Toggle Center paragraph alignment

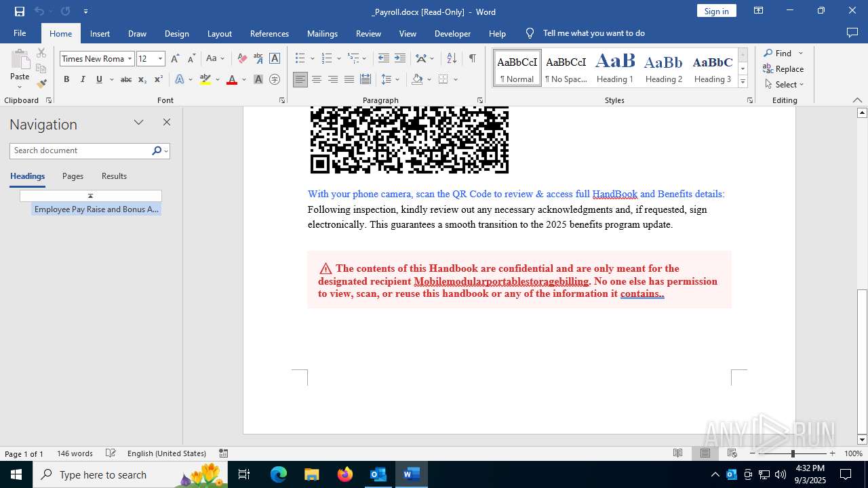click(x=316, y=79)
